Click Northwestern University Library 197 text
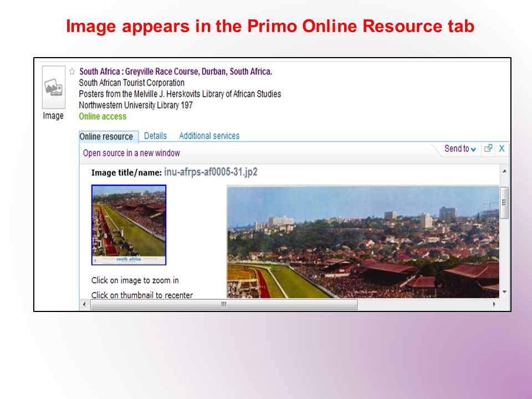The image size is (532, 399). coord(136,105)
